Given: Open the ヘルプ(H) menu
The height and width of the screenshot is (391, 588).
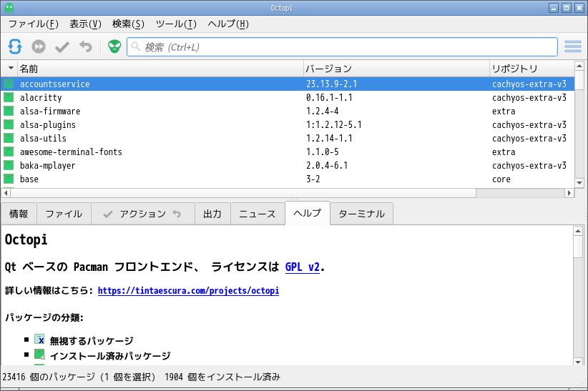Looking at the screenshot, I should click(228, 24).
